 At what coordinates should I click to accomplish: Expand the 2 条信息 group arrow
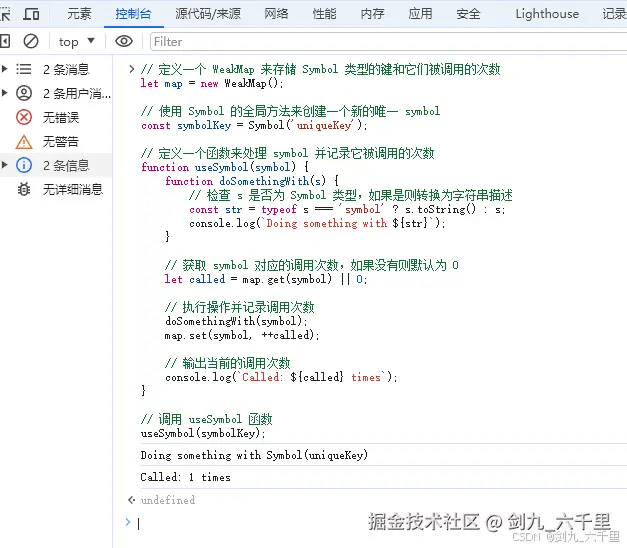pos(4,165)
